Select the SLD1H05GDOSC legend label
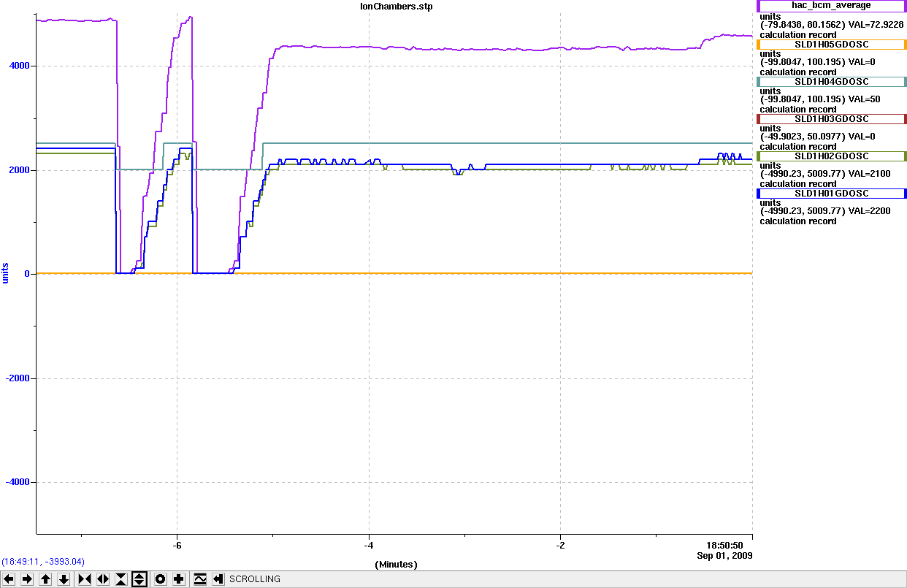 (x=833, y=44)
